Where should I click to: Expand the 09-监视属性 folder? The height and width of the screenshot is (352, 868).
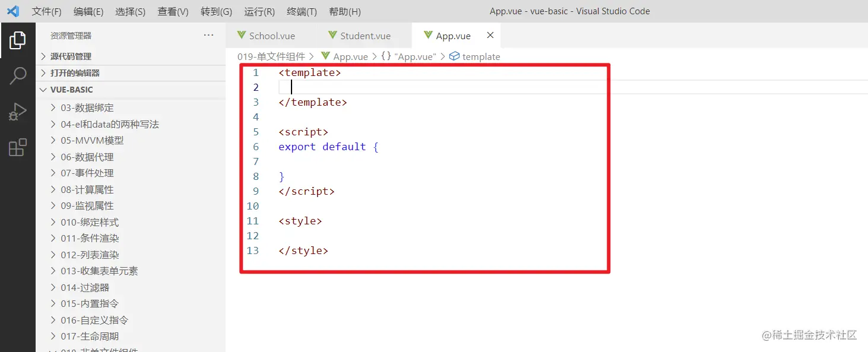click(x=131, y=206)
